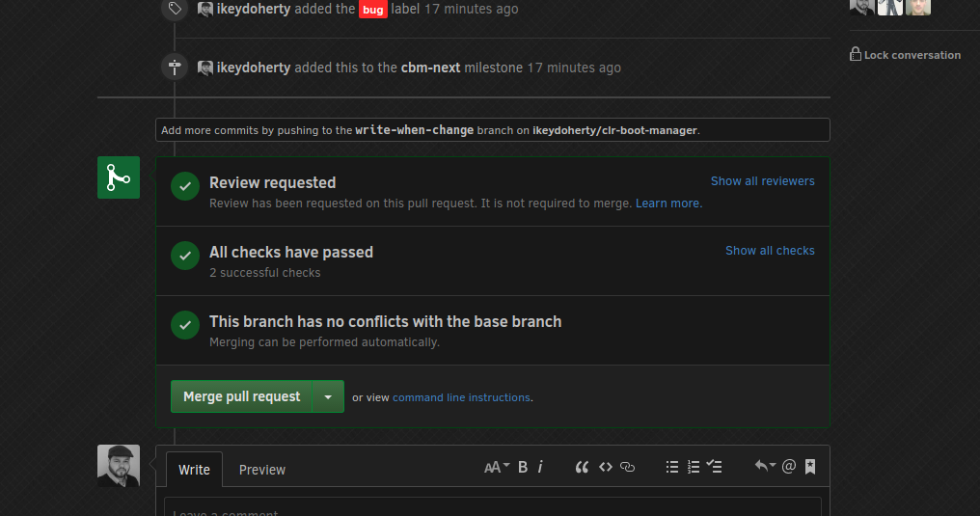Click the lock icon beside Lock conversation
Screen dimensions: 980x516
tap(855, 54)
